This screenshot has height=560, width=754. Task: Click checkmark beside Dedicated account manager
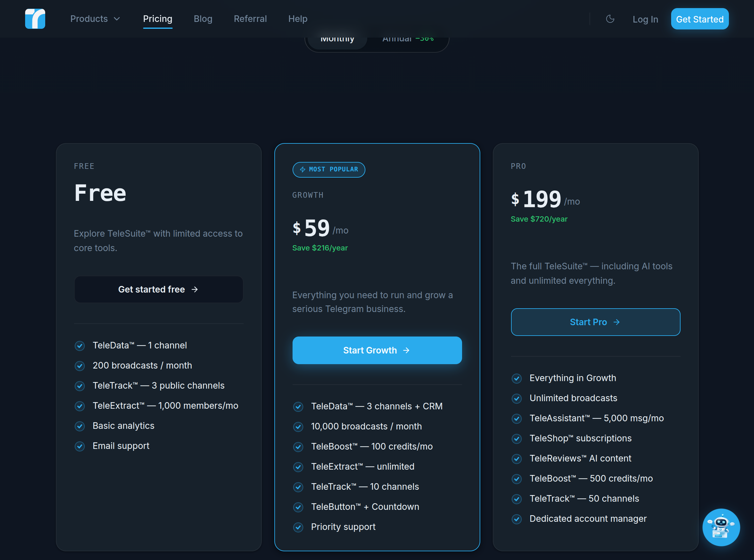tap(517, 519)
